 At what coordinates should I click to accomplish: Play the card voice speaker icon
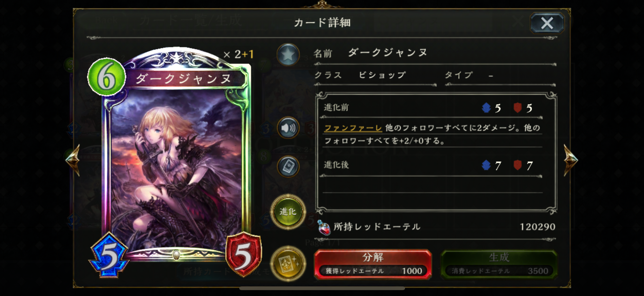pyautogui.click(x=288, y=128)
